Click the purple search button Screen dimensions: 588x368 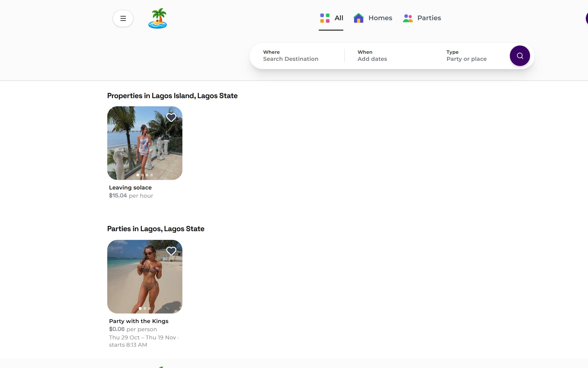click(520, 56)
